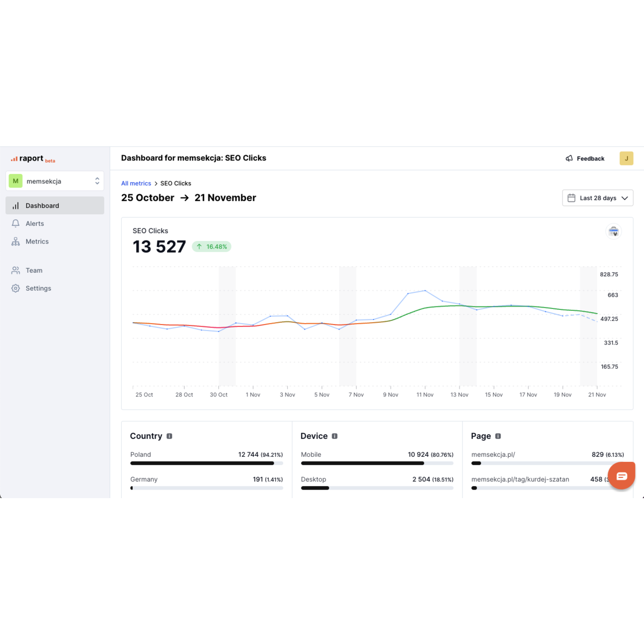Viewport: 644px width, 644px height.
Task: Expand the memsekcja workspace switcher
Action: tap(97, 181)
